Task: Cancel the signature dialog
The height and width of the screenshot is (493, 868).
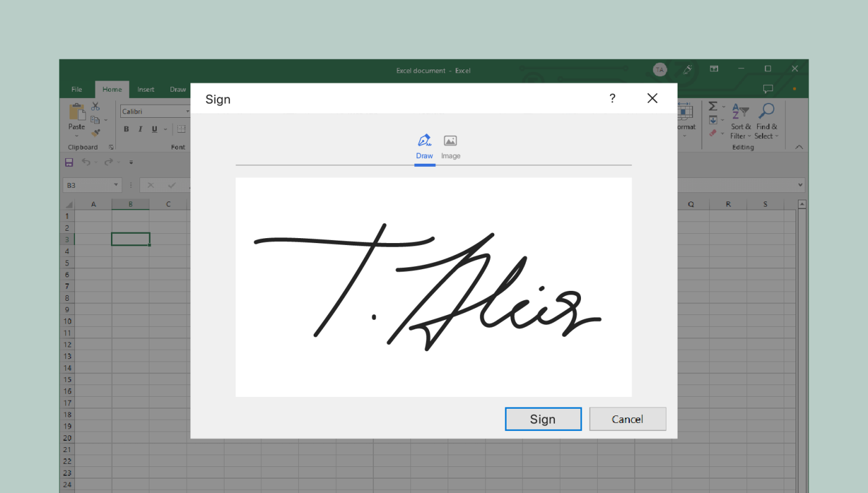Action: 627,419
